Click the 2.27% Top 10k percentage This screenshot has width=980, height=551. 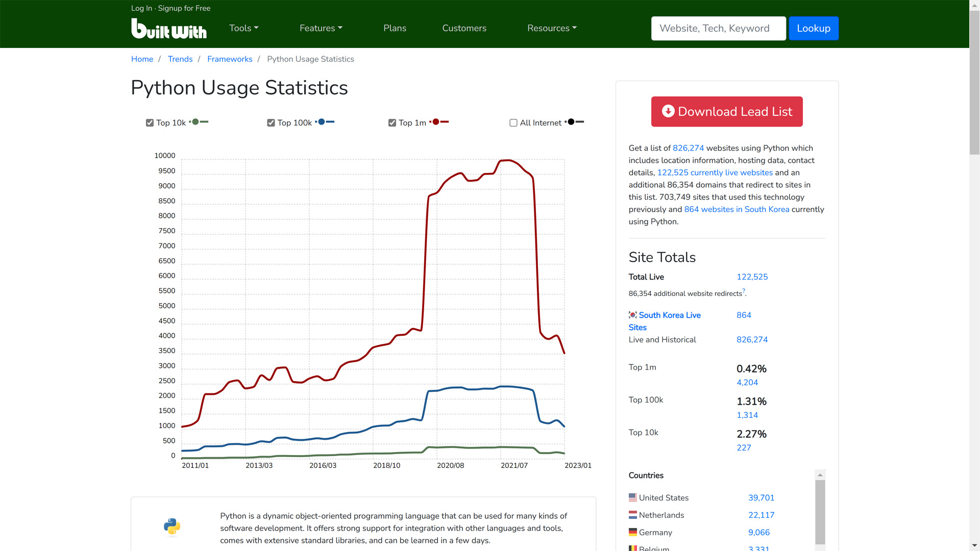click(751, 434)
